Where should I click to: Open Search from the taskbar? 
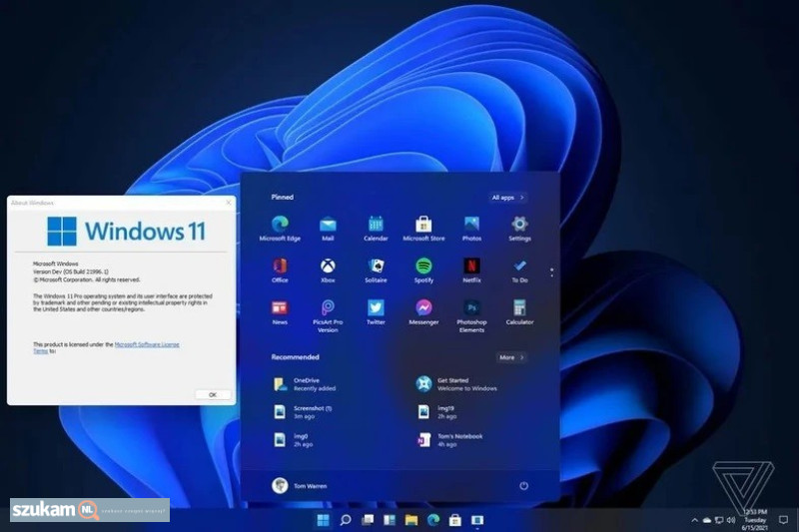click(346, 520)
